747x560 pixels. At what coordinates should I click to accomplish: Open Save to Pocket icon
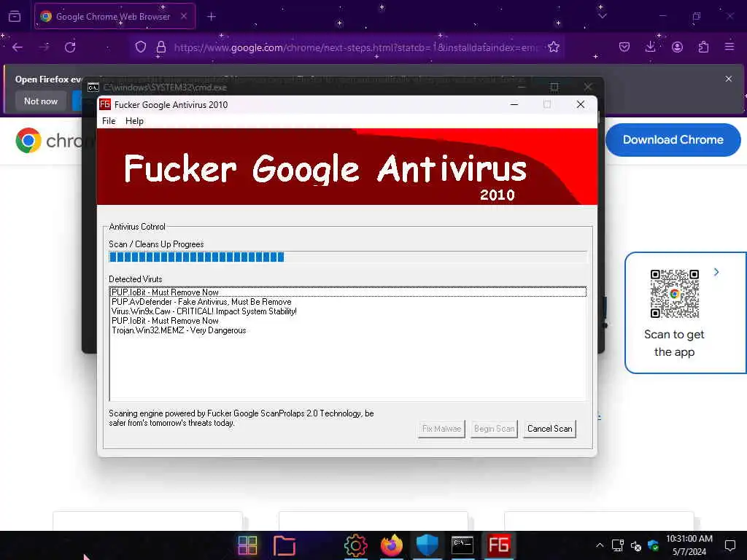[x=624, y=47]
